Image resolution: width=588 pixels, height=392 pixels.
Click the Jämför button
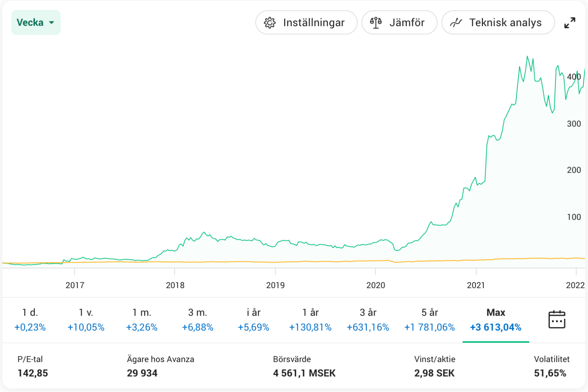coord(399,23)
